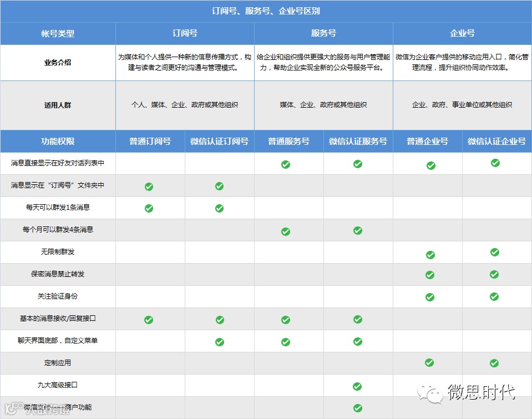Click 普通企业号 checkmark in 定制应用 row
The width and height of the screenshot is (532, 419).
click(x=429, y=362)
